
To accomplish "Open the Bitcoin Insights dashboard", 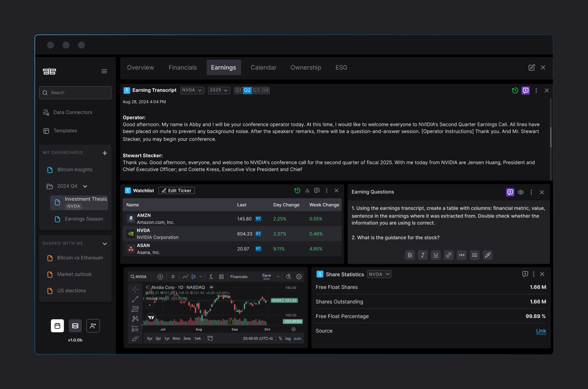I will point(70,170).
